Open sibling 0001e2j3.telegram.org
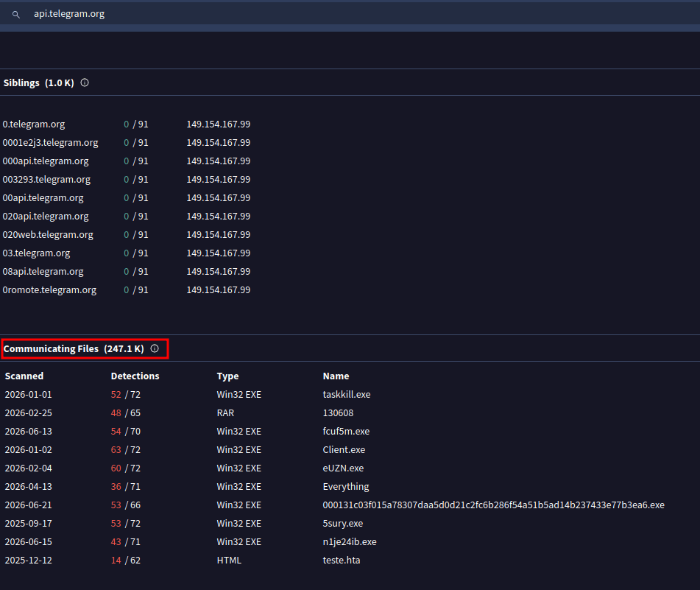This screenshot has height=590, width=700. (51, 142)
